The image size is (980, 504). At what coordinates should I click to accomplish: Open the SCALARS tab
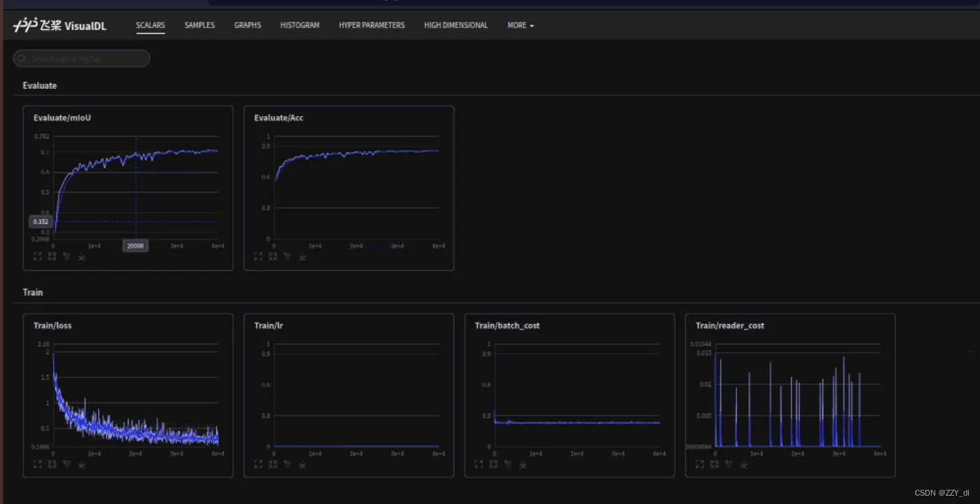pos(150,25)
